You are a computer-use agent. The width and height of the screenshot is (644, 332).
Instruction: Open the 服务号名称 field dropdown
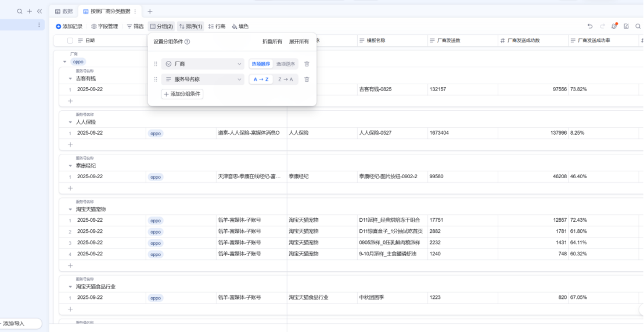[x=203, y=80]
